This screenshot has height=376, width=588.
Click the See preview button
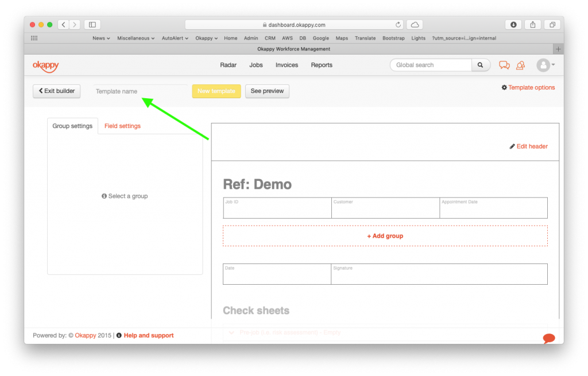coord(267,91)
